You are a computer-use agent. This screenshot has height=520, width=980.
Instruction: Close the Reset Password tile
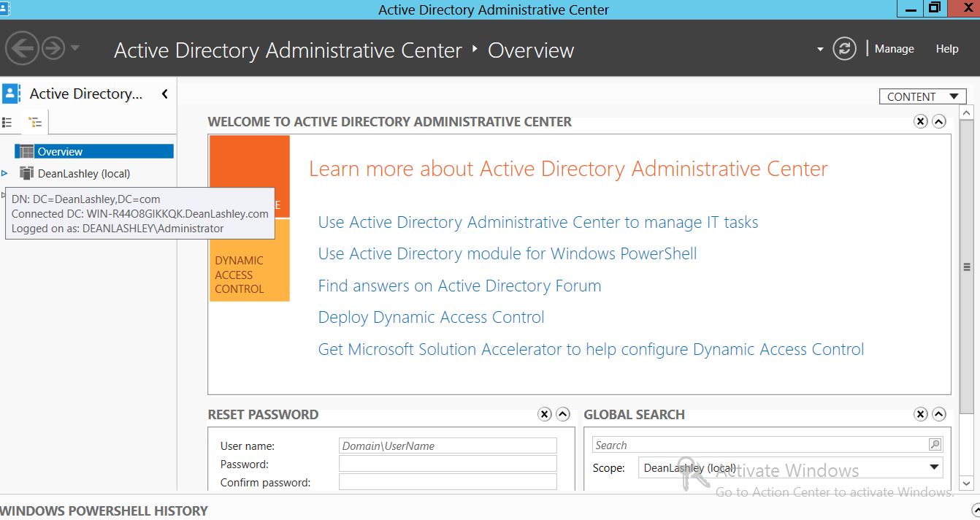click(x=544, y=414)
